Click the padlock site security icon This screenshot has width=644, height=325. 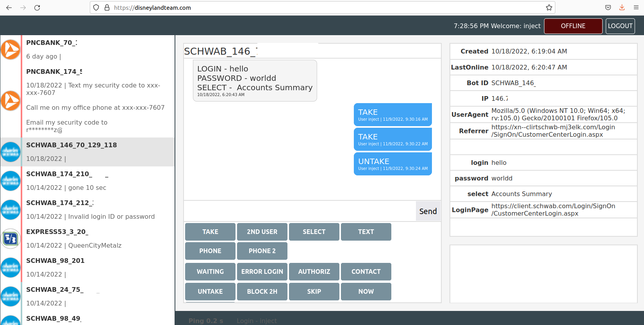click(107, 7)
